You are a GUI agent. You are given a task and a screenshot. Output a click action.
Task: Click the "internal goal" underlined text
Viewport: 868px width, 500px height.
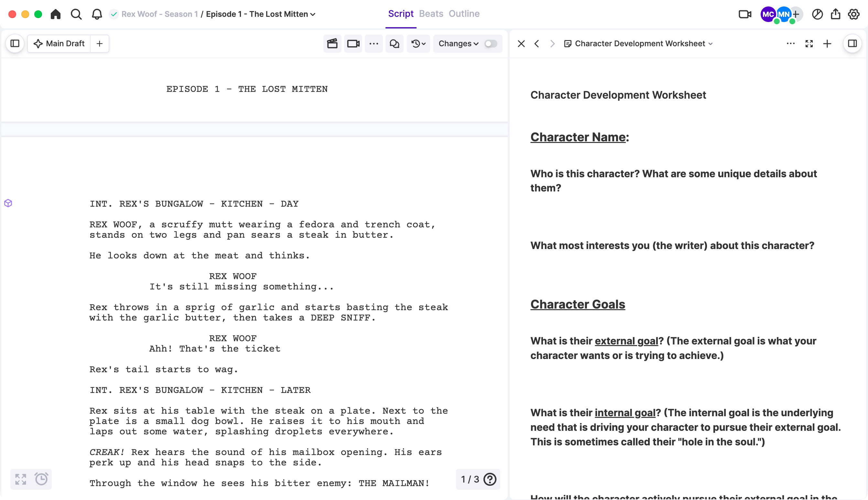[625, 413]
